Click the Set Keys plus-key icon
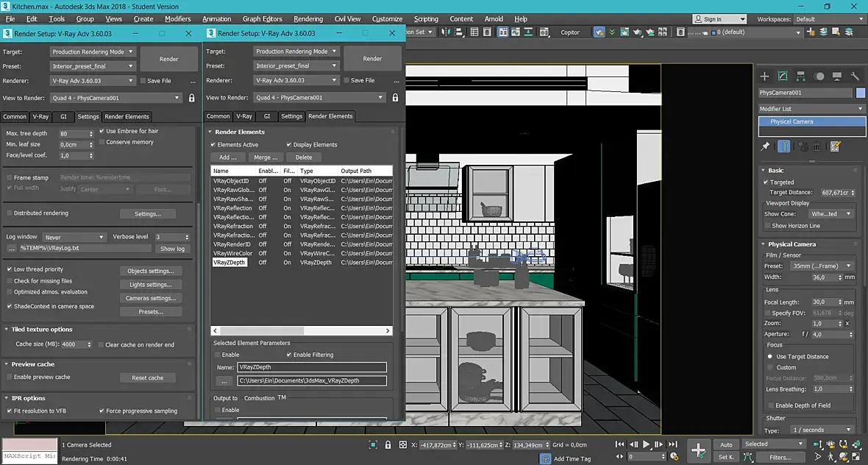Screen dimensions: 868x465 pyautogui.click(x=698, y=450)
